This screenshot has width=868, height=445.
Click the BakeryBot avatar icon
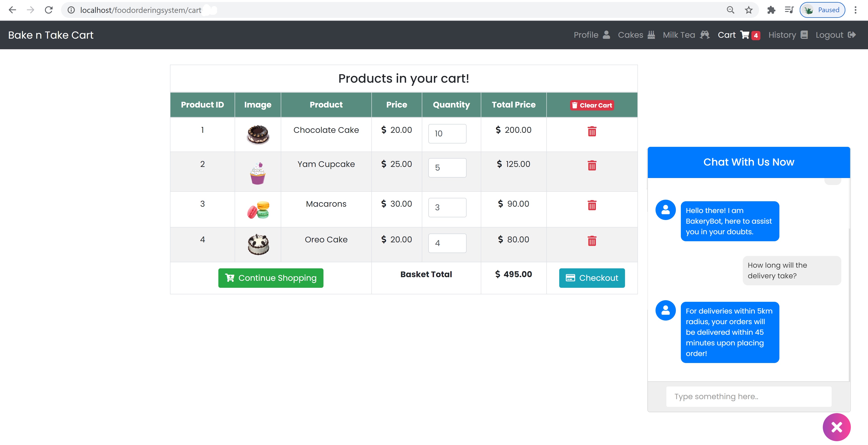[665, 210]
